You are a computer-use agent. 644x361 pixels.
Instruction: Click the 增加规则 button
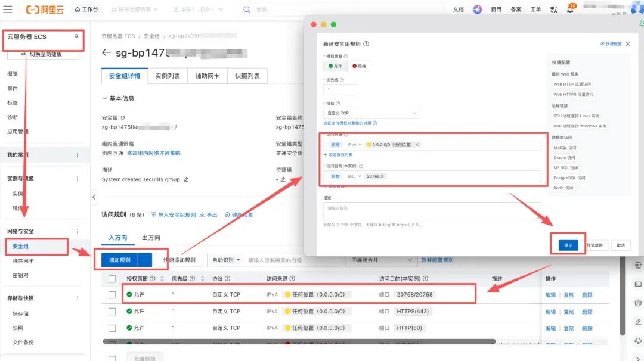click(x=119, y=260)
